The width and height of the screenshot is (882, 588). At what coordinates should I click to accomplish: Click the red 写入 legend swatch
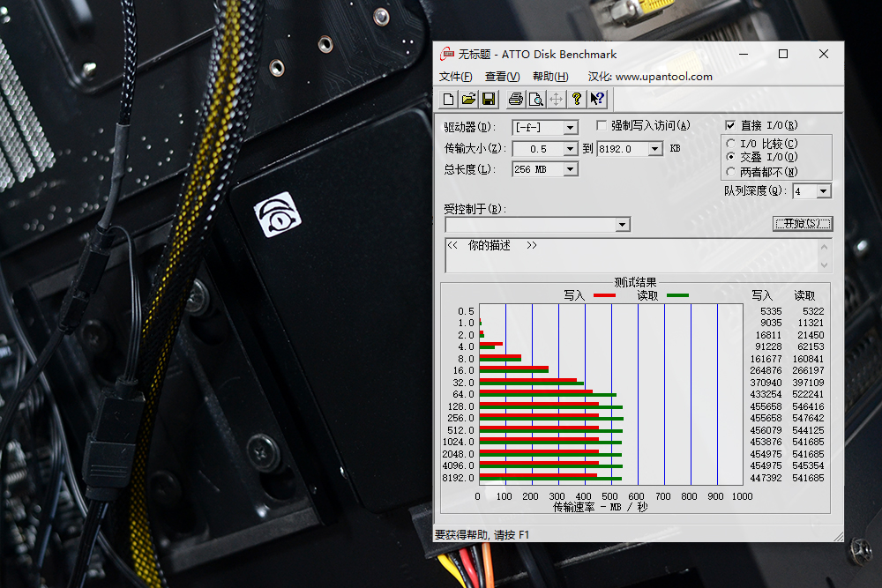coord(604,295)
